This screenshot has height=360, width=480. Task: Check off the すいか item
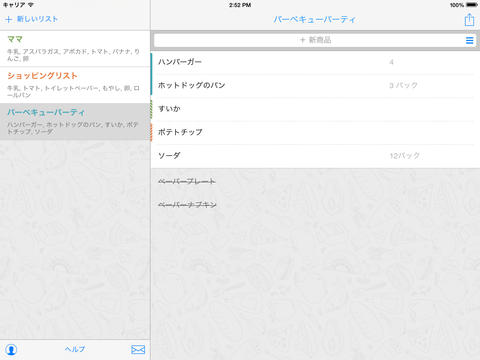pyautogui.click(x=315, y=109)
